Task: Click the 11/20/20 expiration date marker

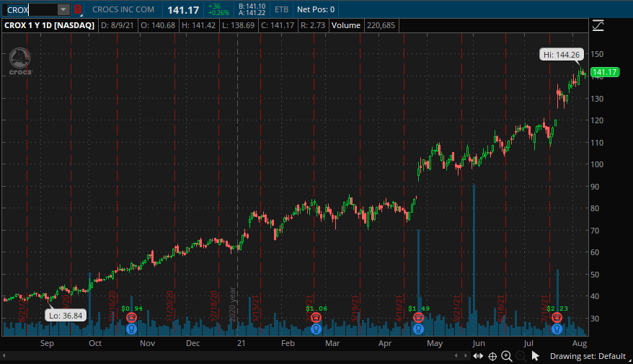Action: tap(170, 306)
